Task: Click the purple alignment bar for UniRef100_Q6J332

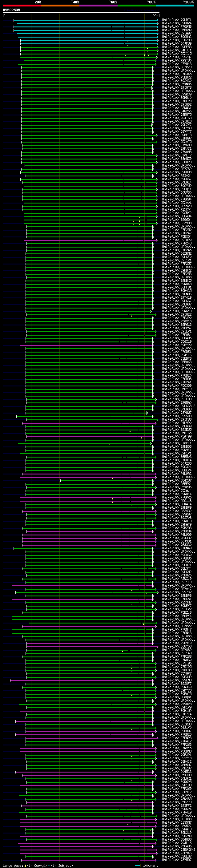Action: 89,538
